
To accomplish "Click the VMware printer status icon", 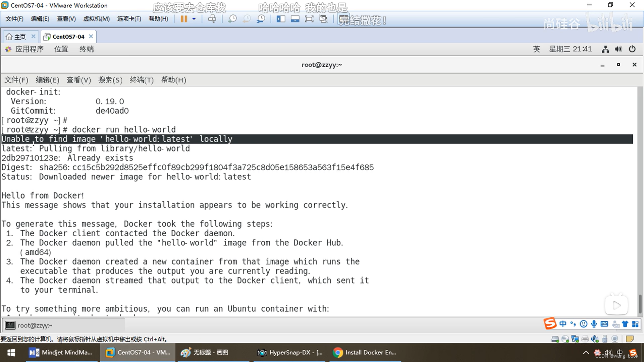I will (x=585, y=339).
